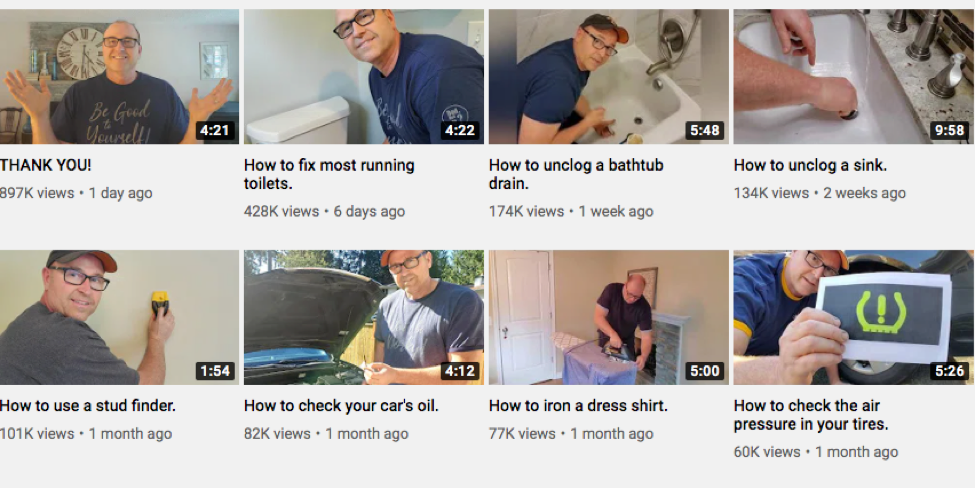975x488 pixels.
Task: Open the car's oil check thumbnail
Action: (364, 317)
